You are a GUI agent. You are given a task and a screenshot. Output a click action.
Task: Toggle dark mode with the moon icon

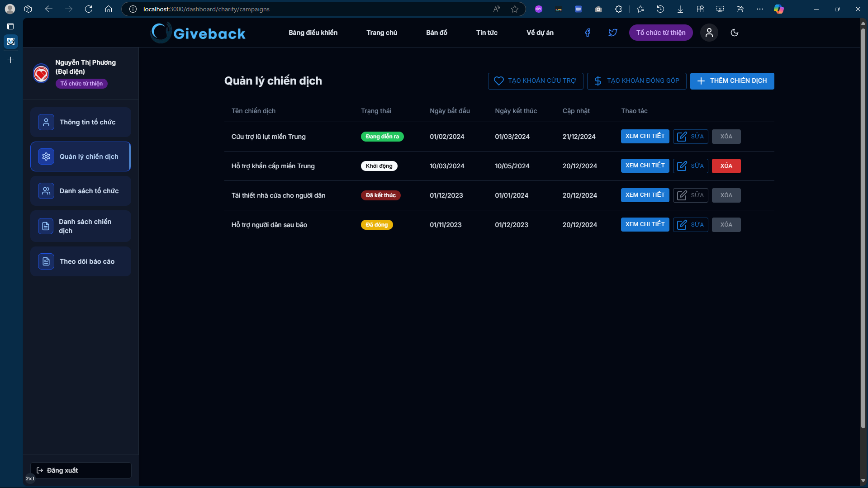tap(735, 33)
